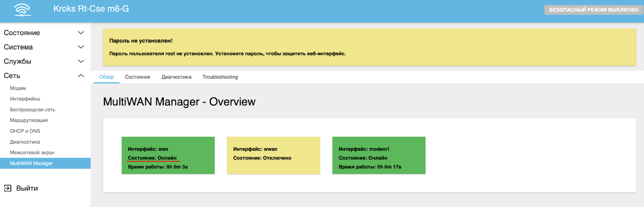Open Беспроводная сеть settings
The height and width of the screenshot is (207, 644).
[x=33, y=110]
